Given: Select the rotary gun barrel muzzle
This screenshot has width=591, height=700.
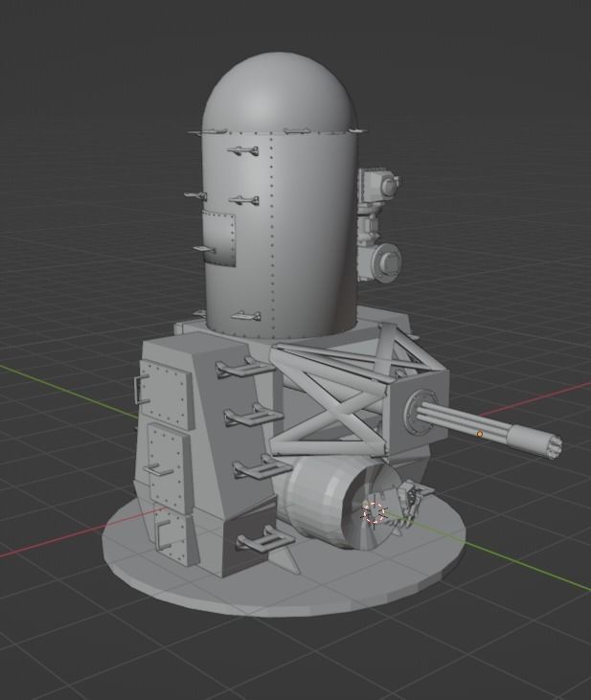Looking at the screenshot, I should click(535, 441).
